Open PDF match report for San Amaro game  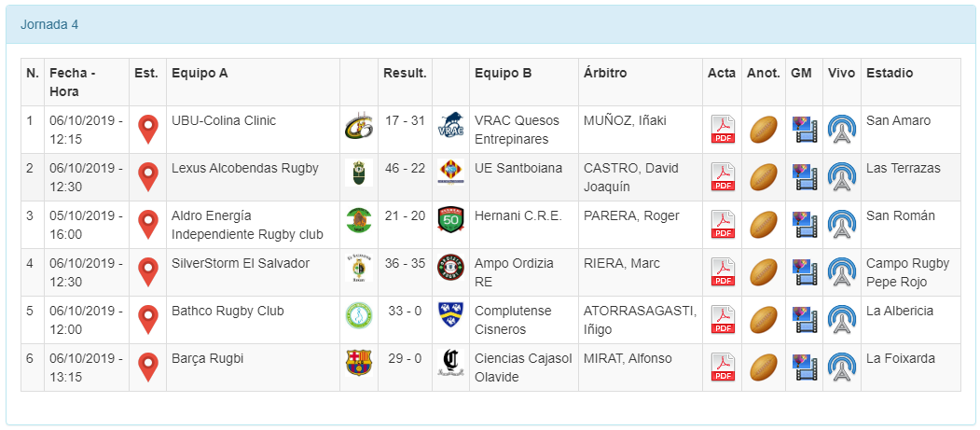(723, 130)
